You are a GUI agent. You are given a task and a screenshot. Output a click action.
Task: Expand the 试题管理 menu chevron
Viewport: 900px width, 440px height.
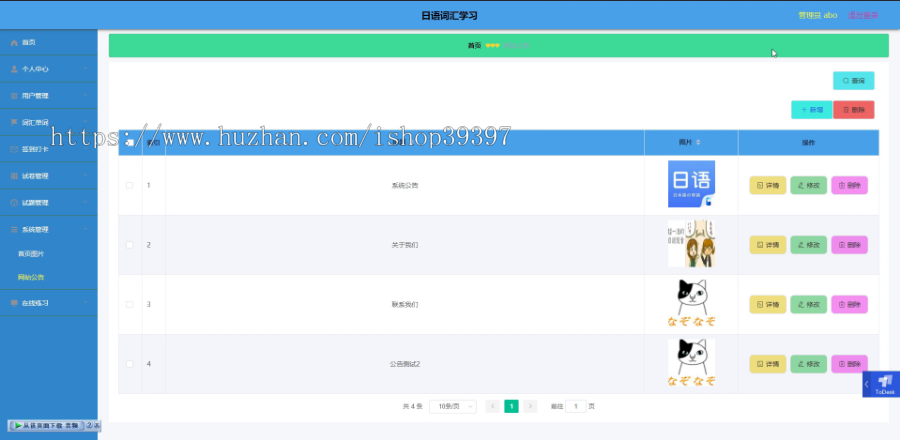[x=85, y=203]
